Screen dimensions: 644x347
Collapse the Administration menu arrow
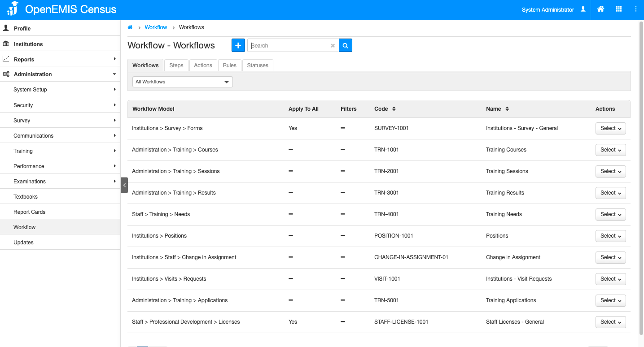click(114, 74)
